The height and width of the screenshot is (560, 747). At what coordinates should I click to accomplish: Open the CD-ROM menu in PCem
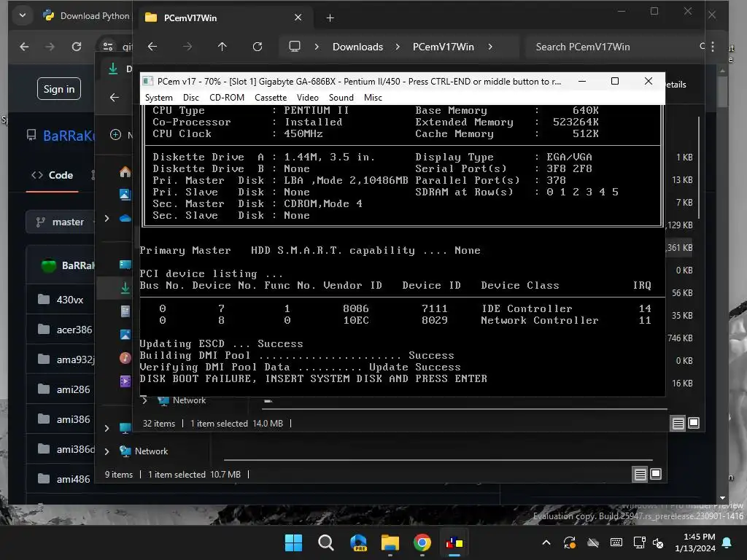pyautogui.click(x=227, y=98)
